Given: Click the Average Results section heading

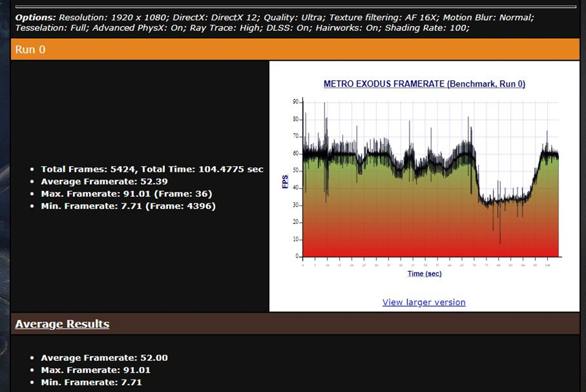Looking at the screenshot, I should (x=62, y=324).
